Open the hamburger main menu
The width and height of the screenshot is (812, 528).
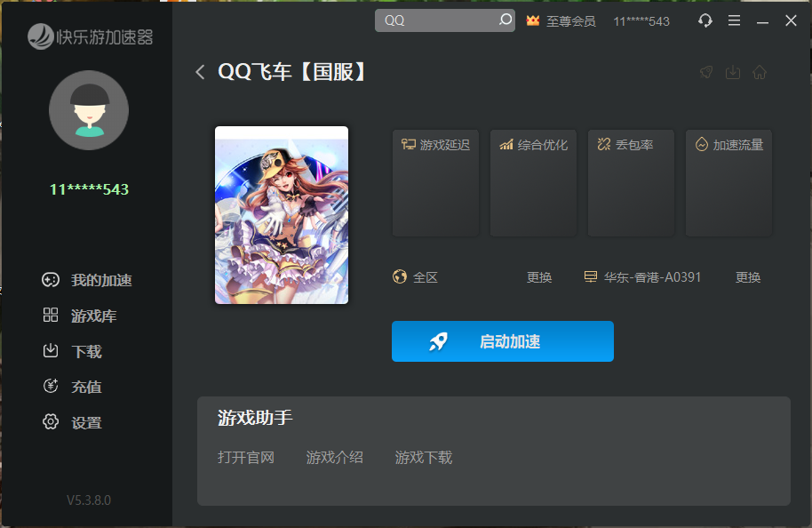tap(734, 20)
